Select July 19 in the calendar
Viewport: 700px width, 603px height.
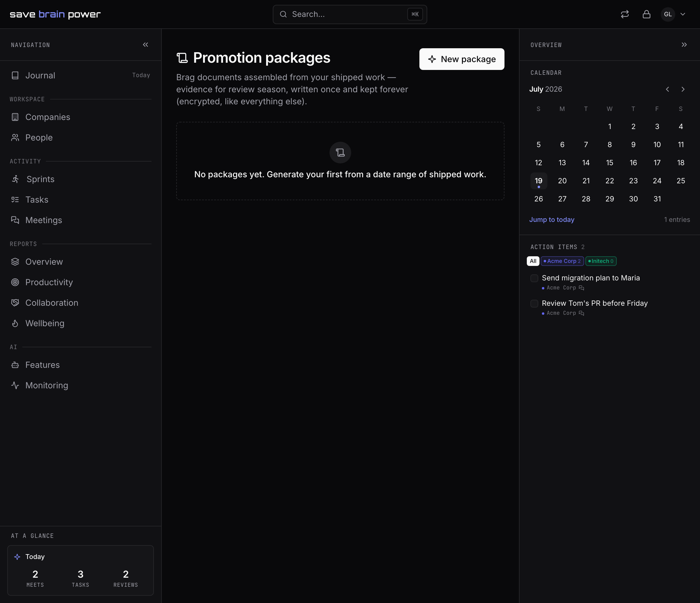[539, 181]
